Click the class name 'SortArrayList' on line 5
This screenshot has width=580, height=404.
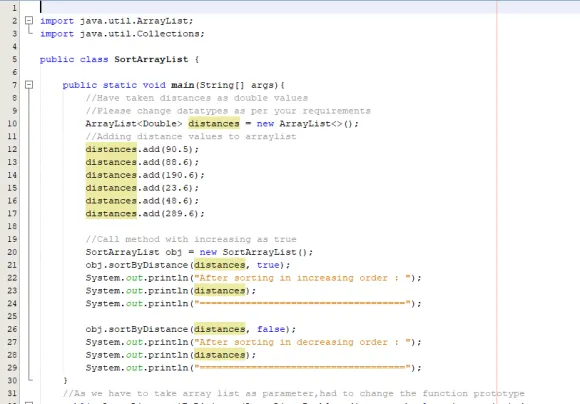[151, 60]
